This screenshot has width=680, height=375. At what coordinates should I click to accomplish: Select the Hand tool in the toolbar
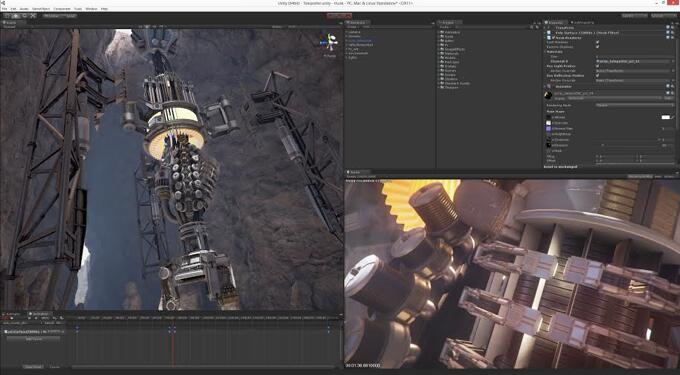(x=7, y=16)
